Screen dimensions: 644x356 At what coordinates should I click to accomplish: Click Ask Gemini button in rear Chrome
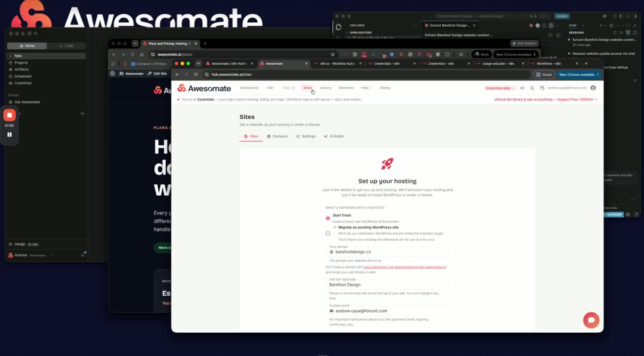click(524, 44)
